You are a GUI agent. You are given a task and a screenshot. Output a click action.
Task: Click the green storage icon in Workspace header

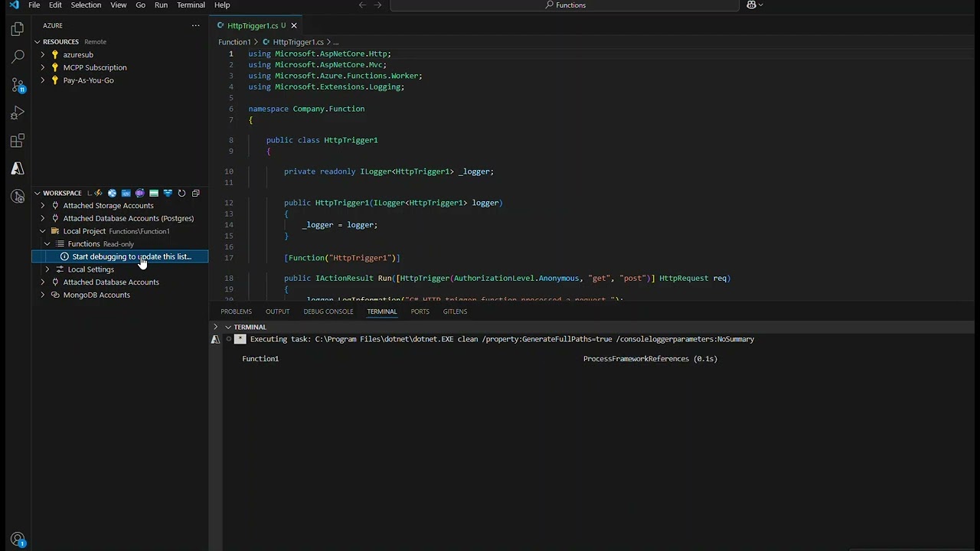pos(154,193)
